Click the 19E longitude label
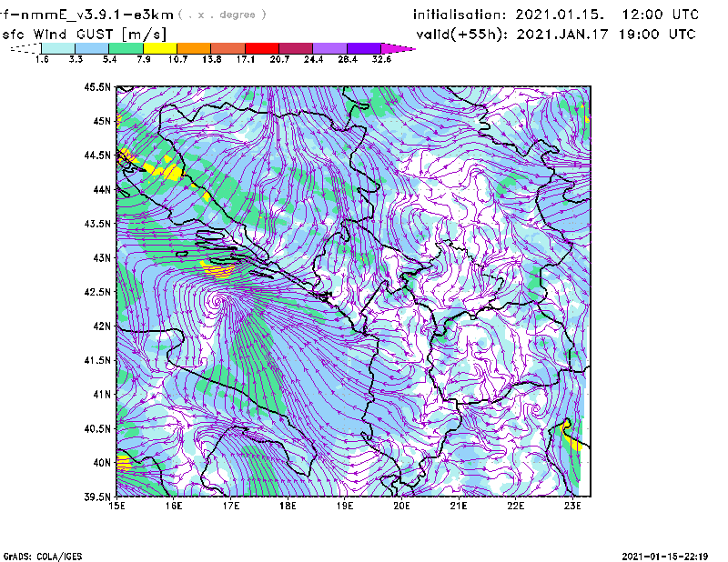Screen dimensions: 728x562 click(345, 506)
